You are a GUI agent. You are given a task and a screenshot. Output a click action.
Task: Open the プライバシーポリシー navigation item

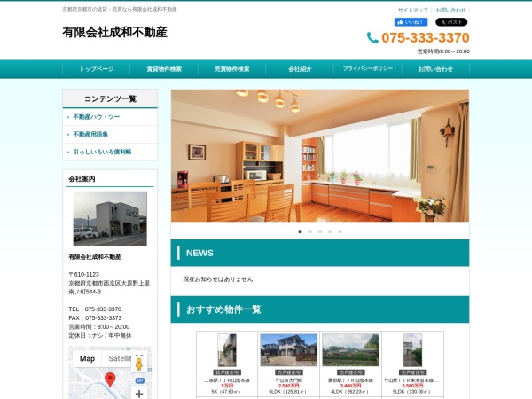(x=368, y=69)
